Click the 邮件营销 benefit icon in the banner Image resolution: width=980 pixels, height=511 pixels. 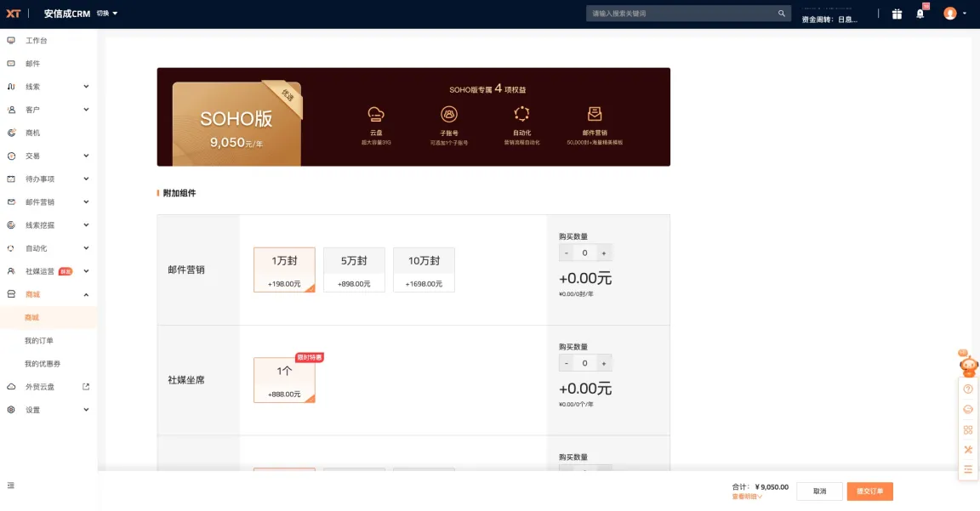[x=595, y=114]
